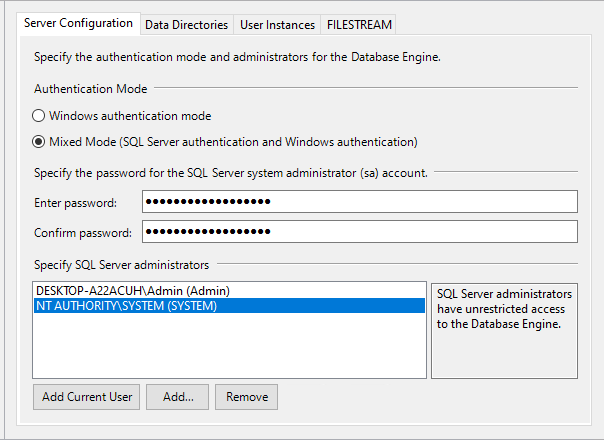Select the Server Configuration tab
604x440 pixels.
tap(78, 24)
